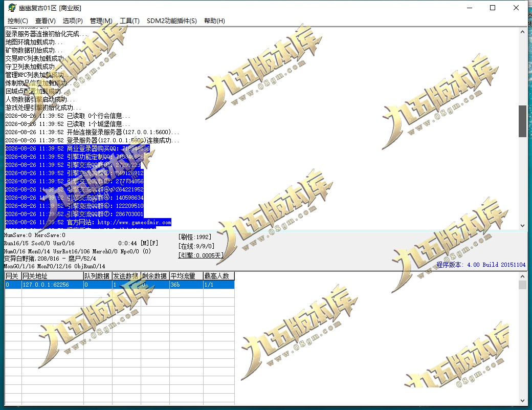Open the SDM2功能插件(S) menu
This screenshot has width=532, height=410.
(171, 20)
